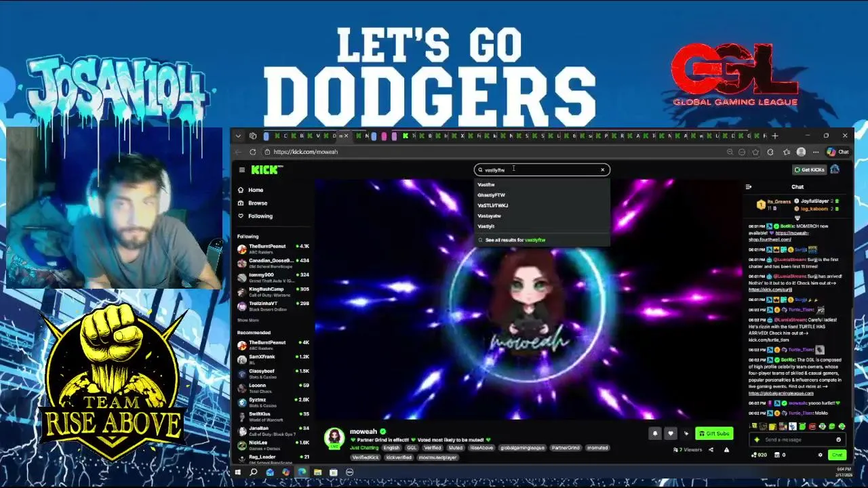Click browser favorites star icon
The image size is (868, 488).
pos(755,152)
